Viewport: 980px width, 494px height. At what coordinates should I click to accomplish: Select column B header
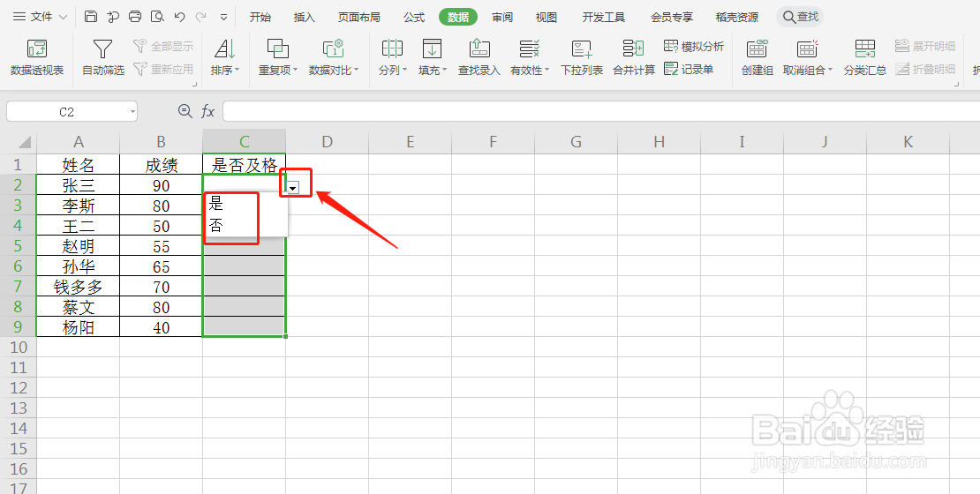tap(162, 142)
